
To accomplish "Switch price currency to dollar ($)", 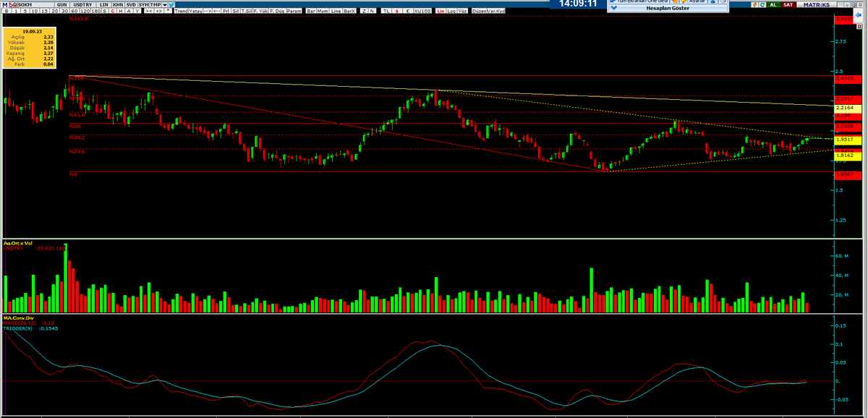I will pos(397,12).
